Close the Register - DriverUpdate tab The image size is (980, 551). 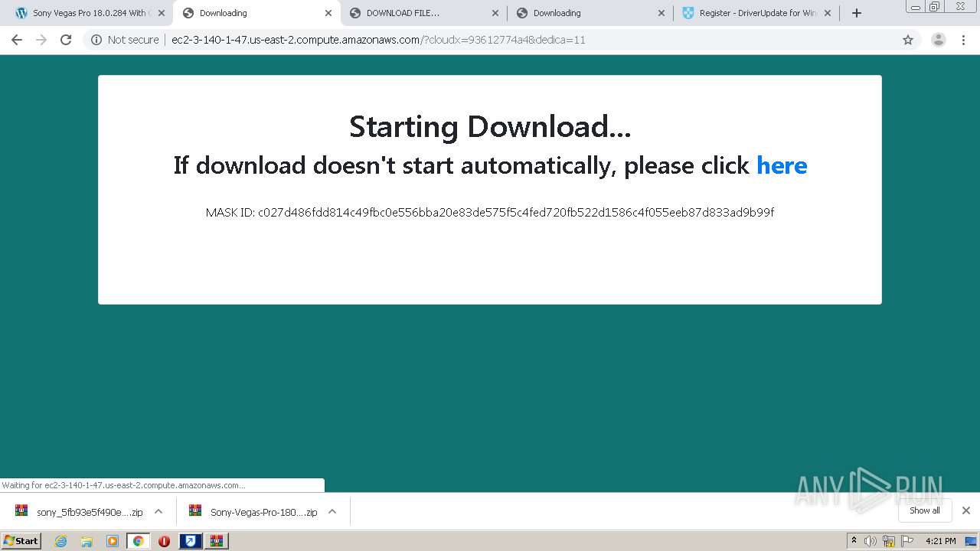(x=828, y=13)
